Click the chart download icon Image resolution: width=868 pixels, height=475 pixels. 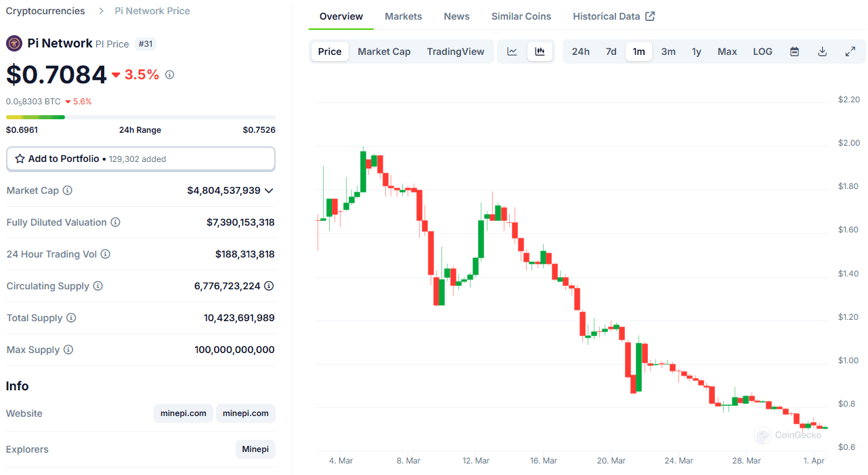[822, 51]
